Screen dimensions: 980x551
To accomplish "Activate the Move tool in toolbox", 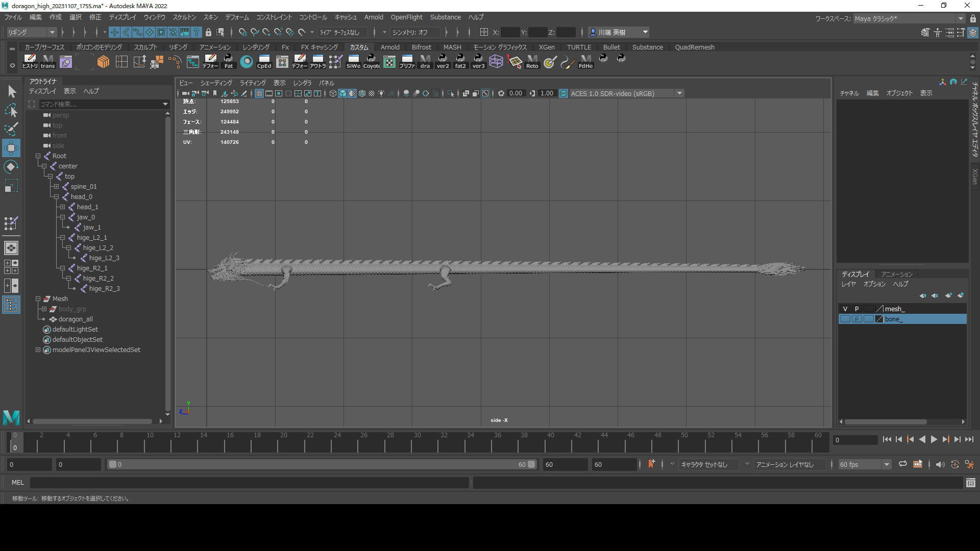I will pos(11,148).
